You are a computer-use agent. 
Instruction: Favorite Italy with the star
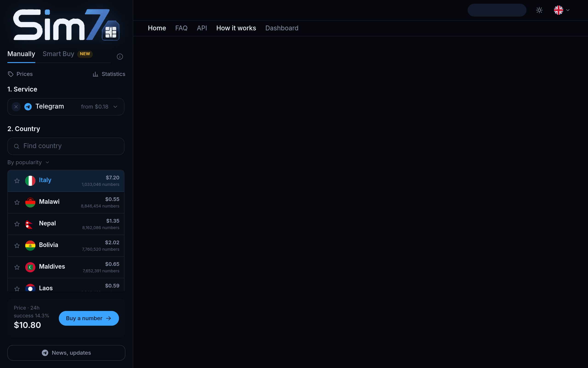tap(17, 181)
